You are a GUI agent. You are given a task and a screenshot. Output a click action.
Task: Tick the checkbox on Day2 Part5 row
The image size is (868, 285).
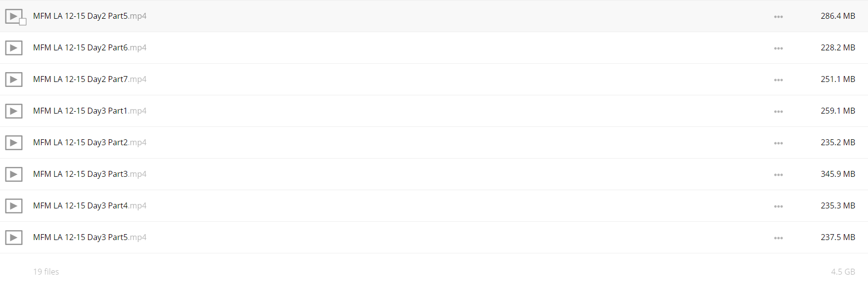tap(23, 22)
